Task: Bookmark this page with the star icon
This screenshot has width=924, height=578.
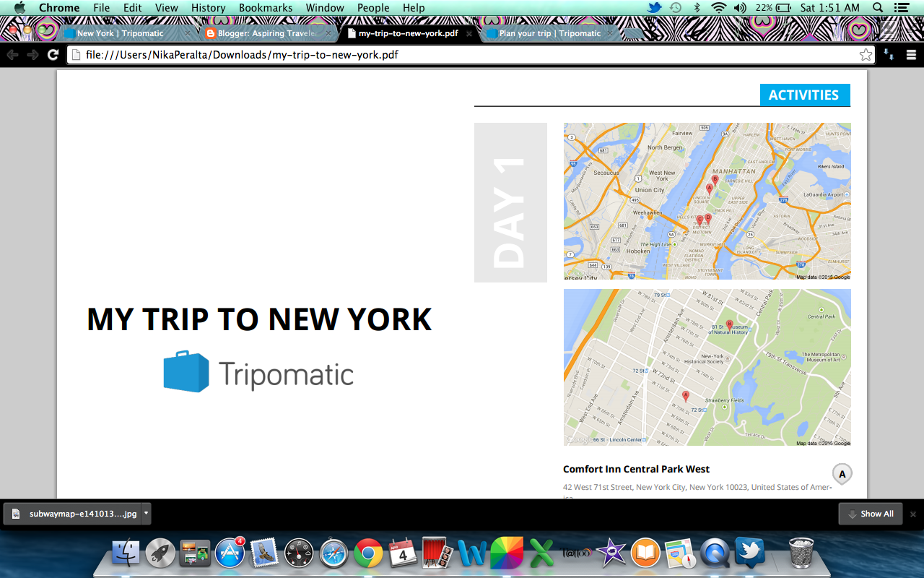Action: click(x=866, y=55)
